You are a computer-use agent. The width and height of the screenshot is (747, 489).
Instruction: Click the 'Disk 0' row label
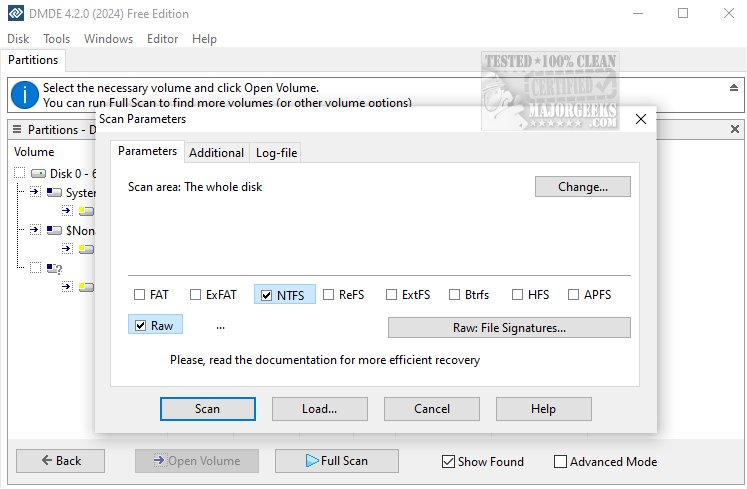(73, 173)
